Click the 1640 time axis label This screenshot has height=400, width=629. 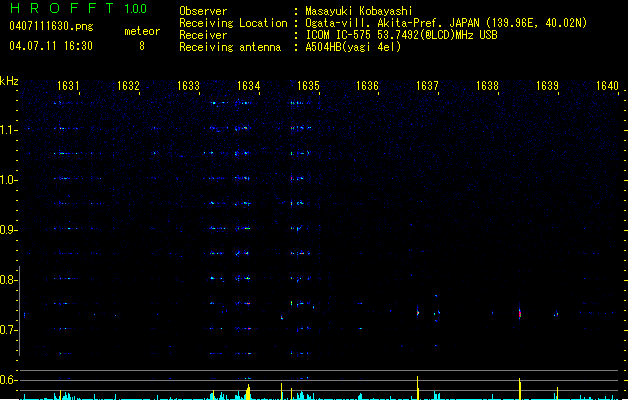coord(607,86)
